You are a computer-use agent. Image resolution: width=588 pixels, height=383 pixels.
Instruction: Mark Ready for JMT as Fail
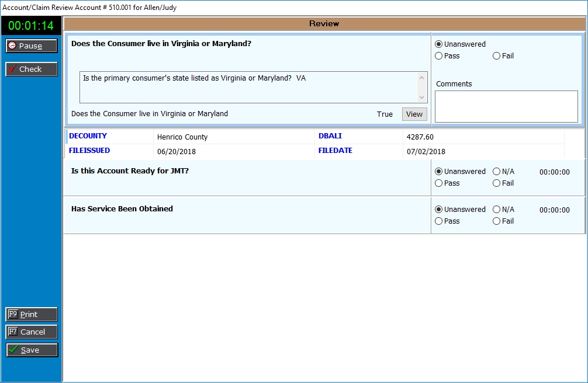496,183
